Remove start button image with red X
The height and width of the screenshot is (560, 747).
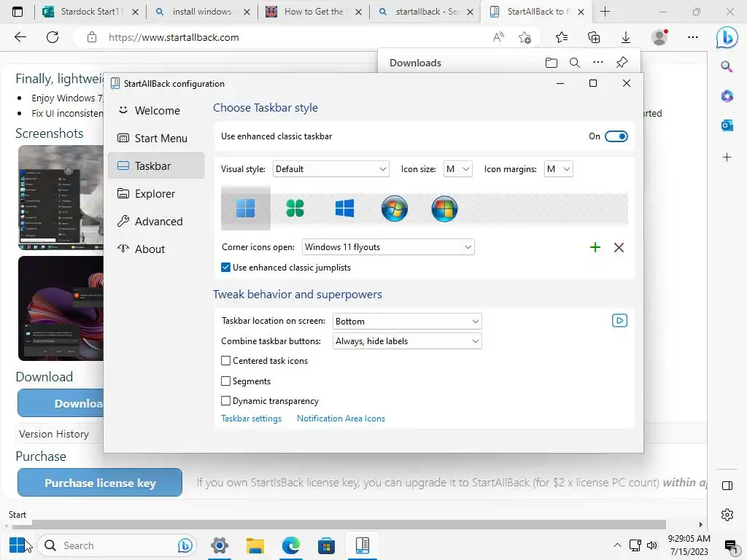(619, 247)
